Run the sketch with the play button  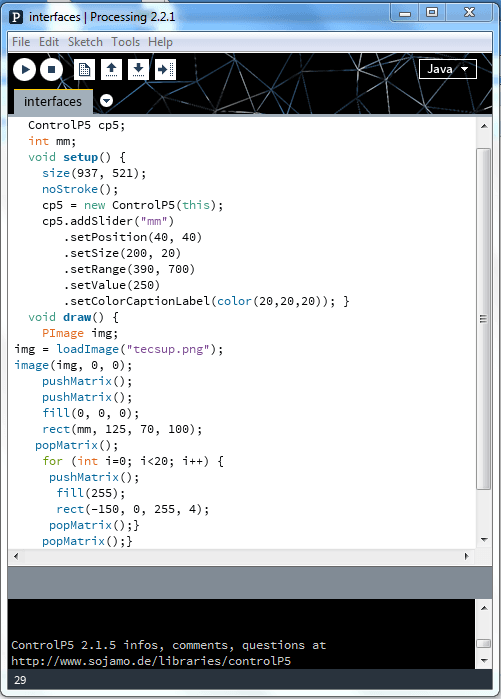[25, 70]
